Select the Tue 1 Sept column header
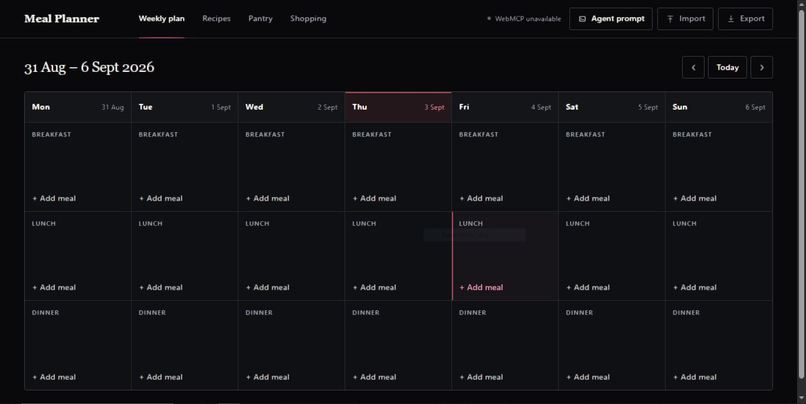The height and width of the screenshot is (404, 806). tap(185, 107)
